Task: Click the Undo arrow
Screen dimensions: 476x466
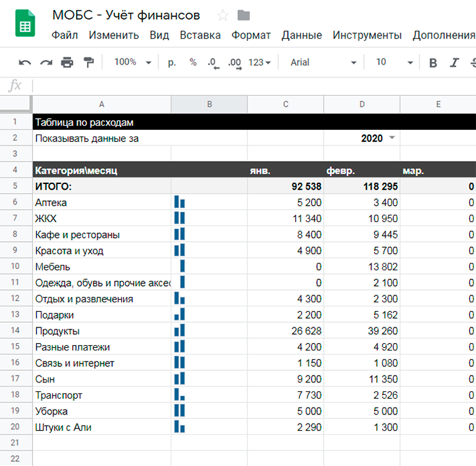Action: click(x=25, y=62)
